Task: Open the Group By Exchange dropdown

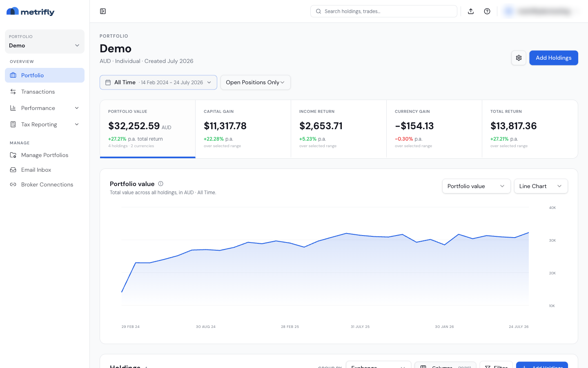Action: tap(379, 365)
